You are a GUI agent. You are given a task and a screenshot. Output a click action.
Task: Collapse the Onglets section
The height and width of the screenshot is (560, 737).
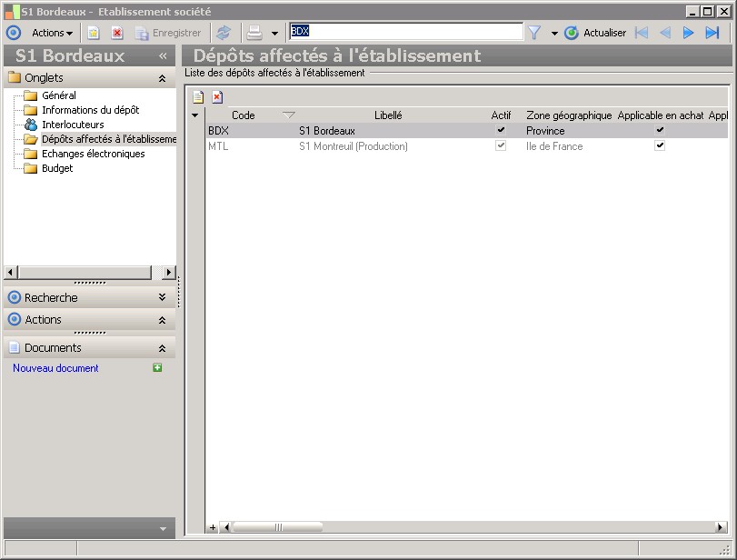162,78
